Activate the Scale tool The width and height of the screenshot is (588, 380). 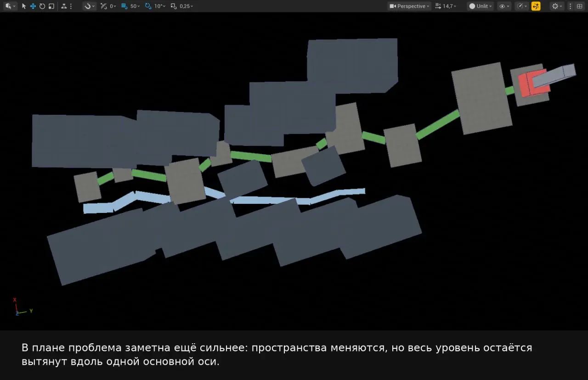click(51, 6)
